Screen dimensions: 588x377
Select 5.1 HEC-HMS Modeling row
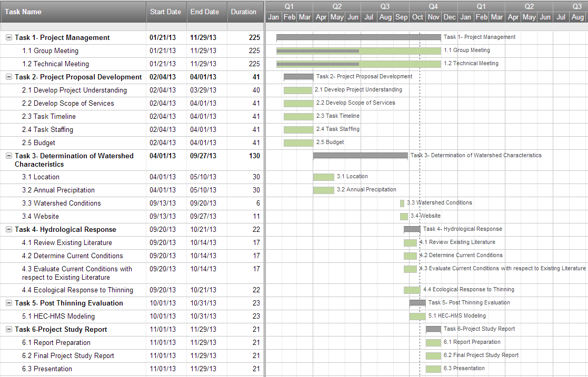pos(132,316)
